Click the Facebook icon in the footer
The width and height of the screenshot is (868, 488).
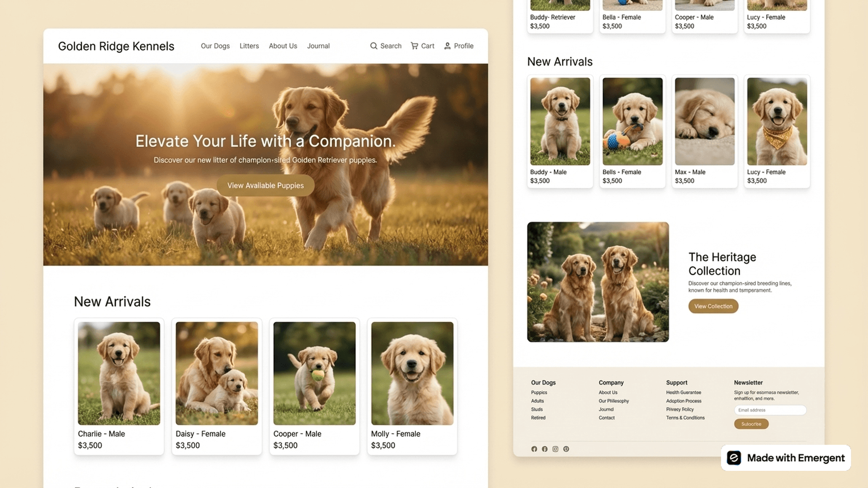[544, 449]
